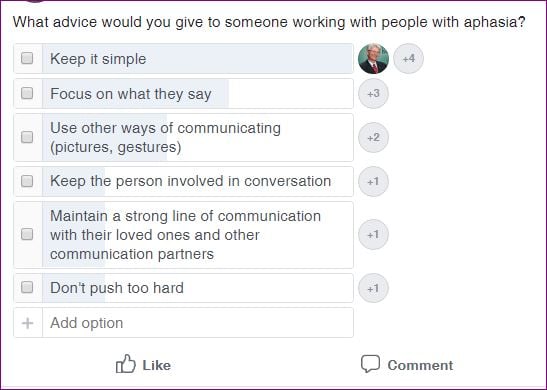Open the +2 voters bubble
The height and width of the screenshot is (390, 547).
(x=373, y=137)
